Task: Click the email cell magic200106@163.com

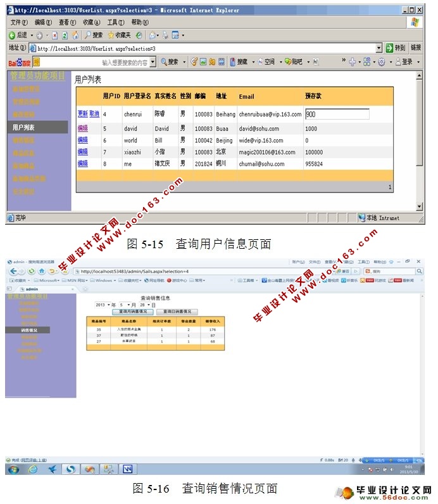Action: click(266, 153)
